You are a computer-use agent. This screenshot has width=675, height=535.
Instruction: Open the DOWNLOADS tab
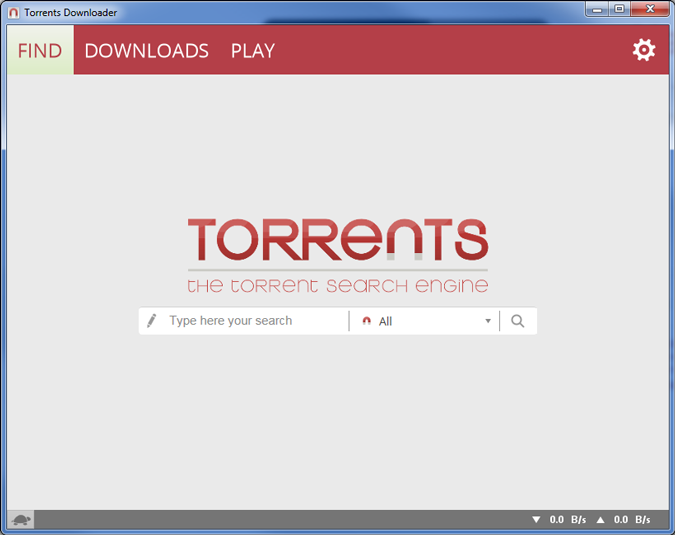(146, 51)
